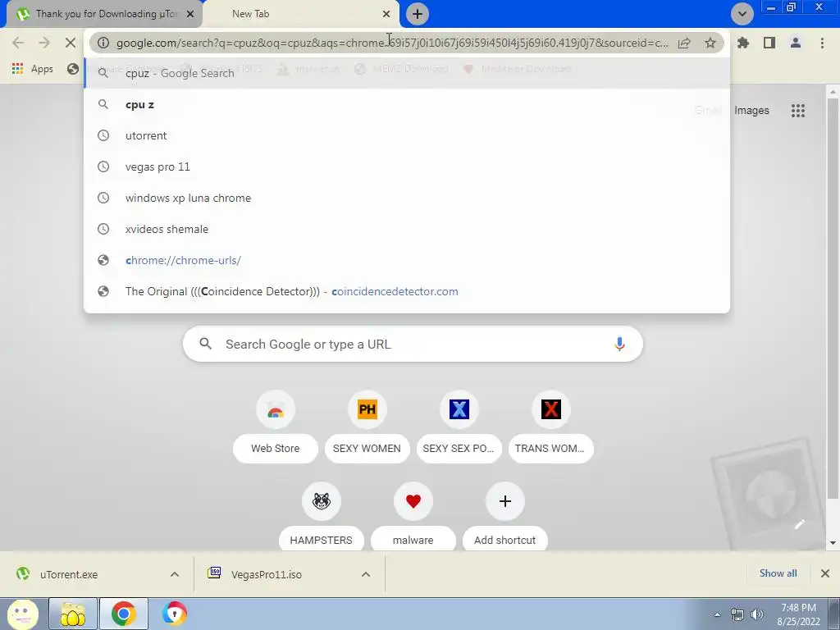Open the PH SEXY WOMEN shortcut
The width and height of the screenshot is (840, 630).
pos(367,409)
